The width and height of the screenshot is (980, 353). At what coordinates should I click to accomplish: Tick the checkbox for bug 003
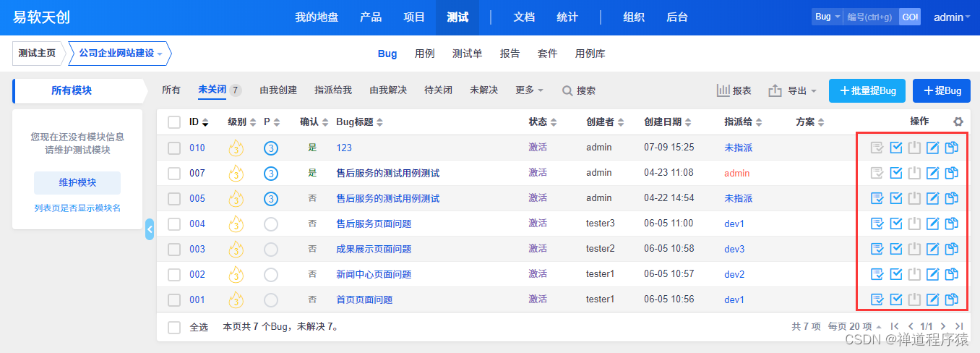tap(174, 250)
